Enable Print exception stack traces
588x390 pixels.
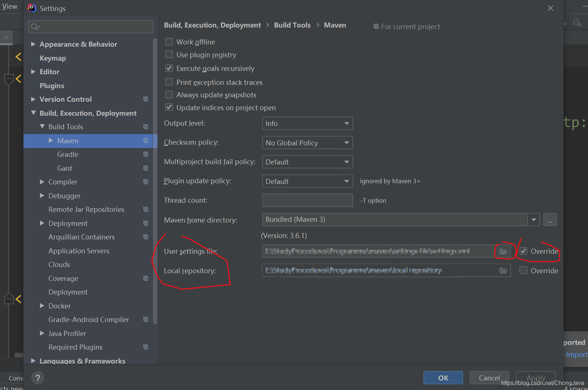(169, 82)
